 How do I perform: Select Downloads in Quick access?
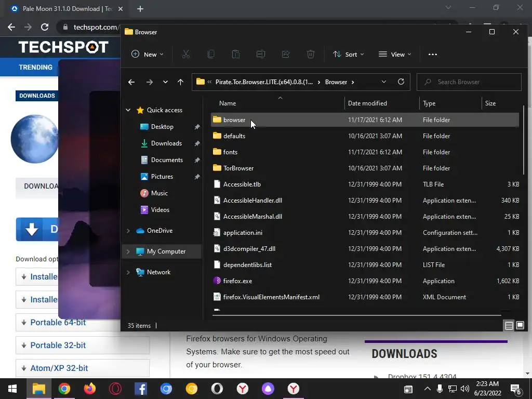coord(166,143)
